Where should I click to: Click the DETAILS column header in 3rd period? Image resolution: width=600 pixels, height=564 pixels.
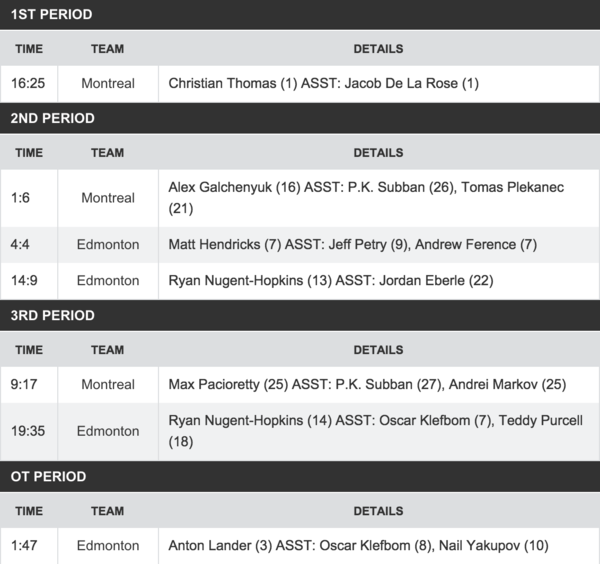coord(378,350)
